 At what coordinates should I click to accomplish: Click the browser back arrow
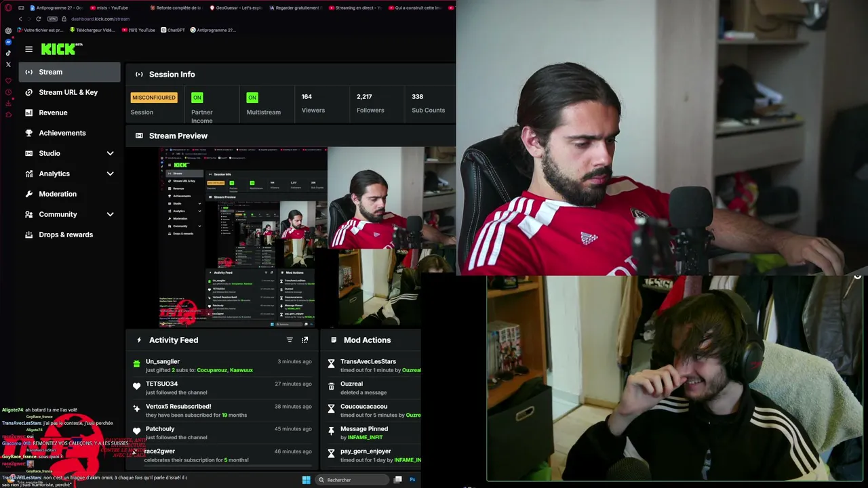(x=20, y=19)
